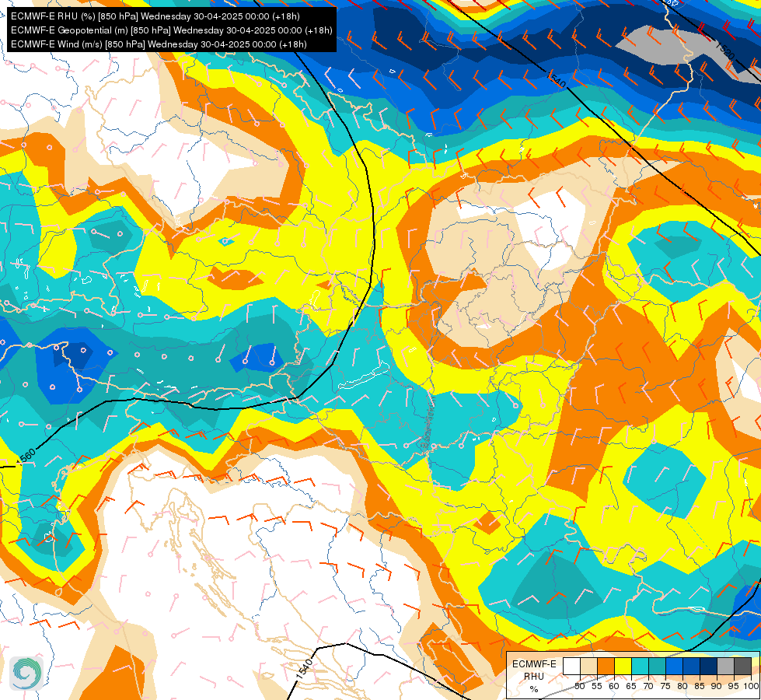Click the legend tick value 95
This screenshot has height=700, width=761.
pyautogui.click(x=734, y=686)
